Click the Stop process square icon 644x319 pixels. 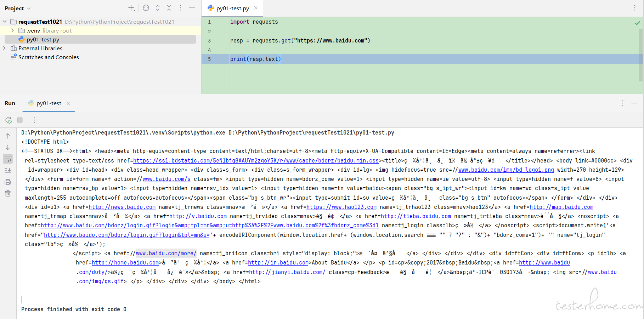pyautogui.click(x=20, y=120)
